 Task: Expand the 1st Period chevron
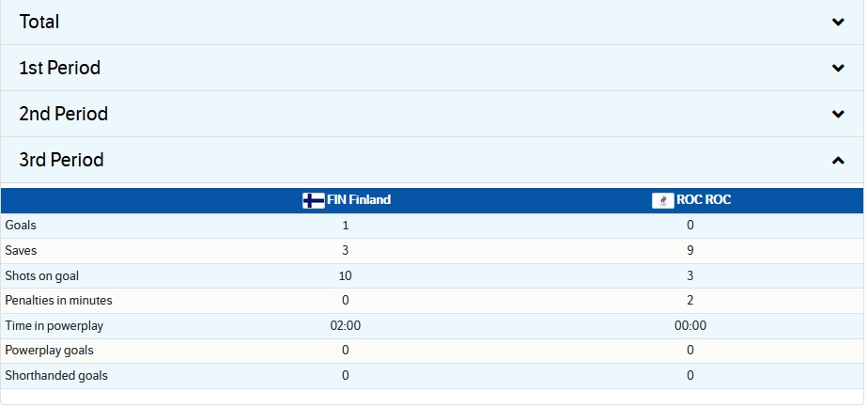pos(838,68)
